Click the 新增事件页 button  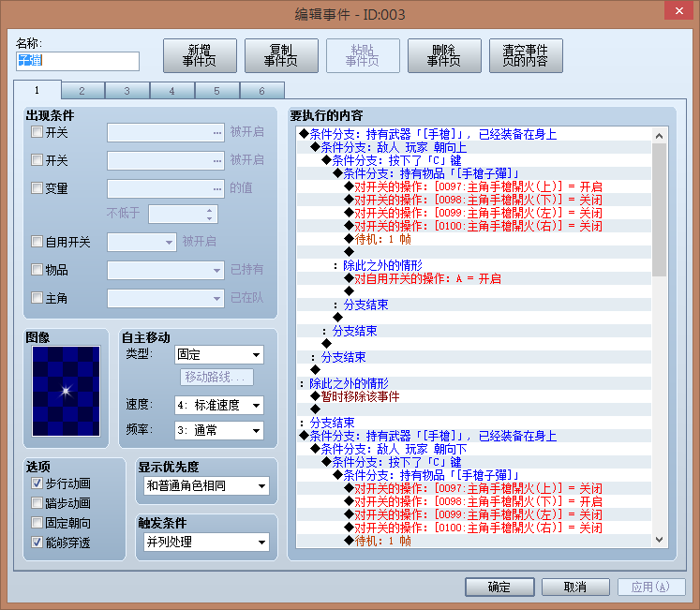[200, 55]
